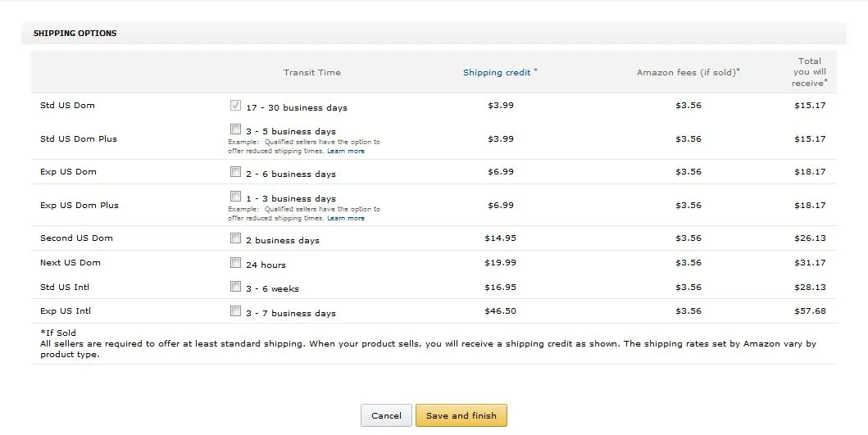
Task: Check the Exp US Dom shipping box
Action: tap(235, 173)
